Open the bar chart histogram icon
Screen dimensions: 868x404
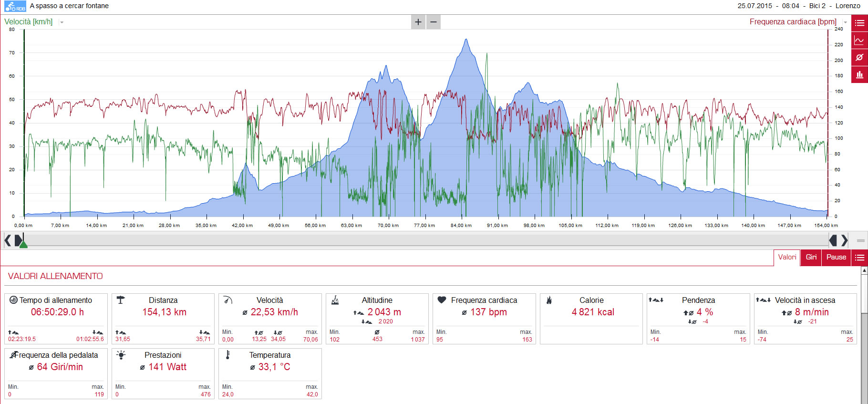pyautogui.click(x=859, y=74)
